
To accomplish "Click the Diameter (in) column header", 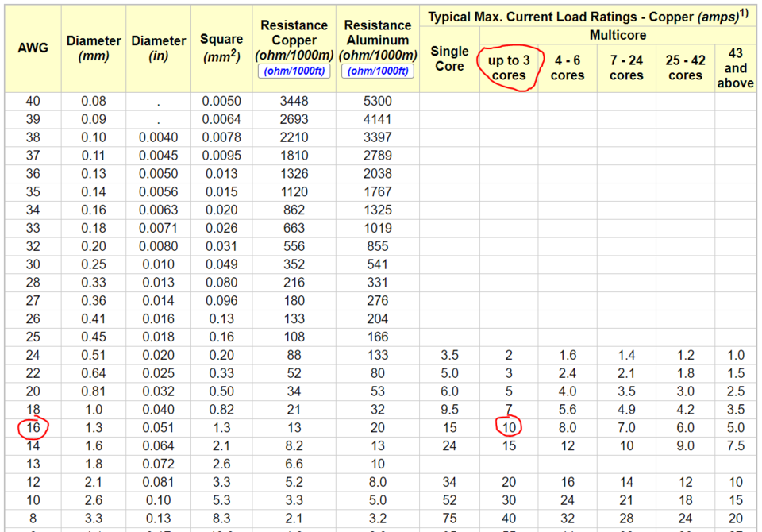I will 159,48.
